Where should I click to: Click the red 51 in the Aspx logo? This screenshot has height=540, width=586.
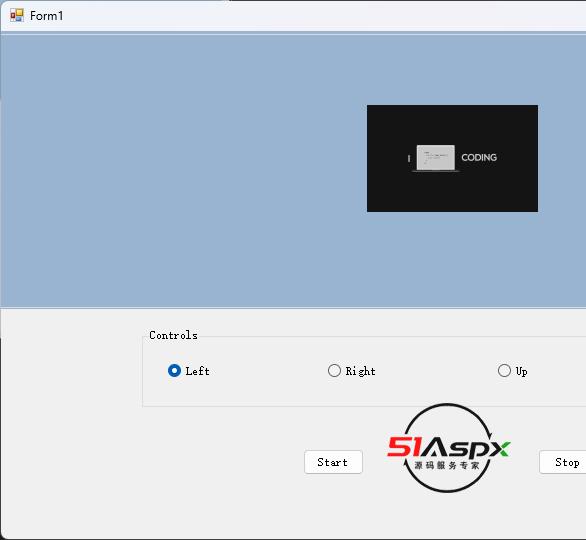coord(405,447)
